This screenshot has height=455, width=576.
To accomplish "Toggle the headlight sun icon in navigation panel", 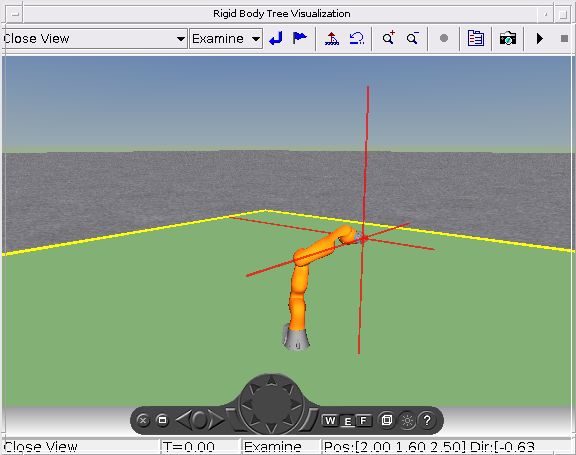I will point(407,420).
